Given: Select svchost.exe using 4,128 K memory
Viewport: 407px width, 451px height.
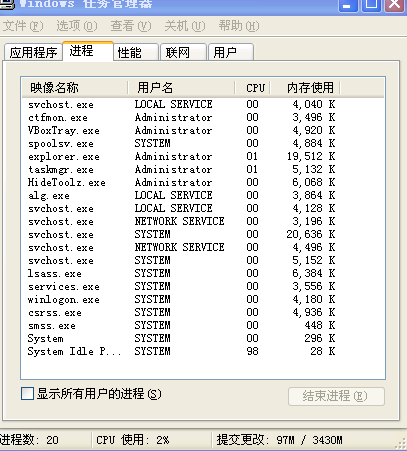Looking at the screenshot, I should pyautogui.click(x=203, y=208).
